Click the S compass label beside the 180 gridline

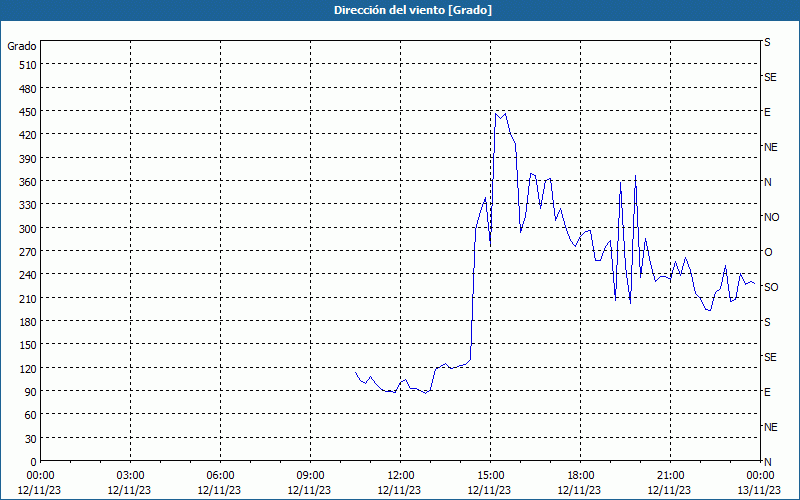767,322
